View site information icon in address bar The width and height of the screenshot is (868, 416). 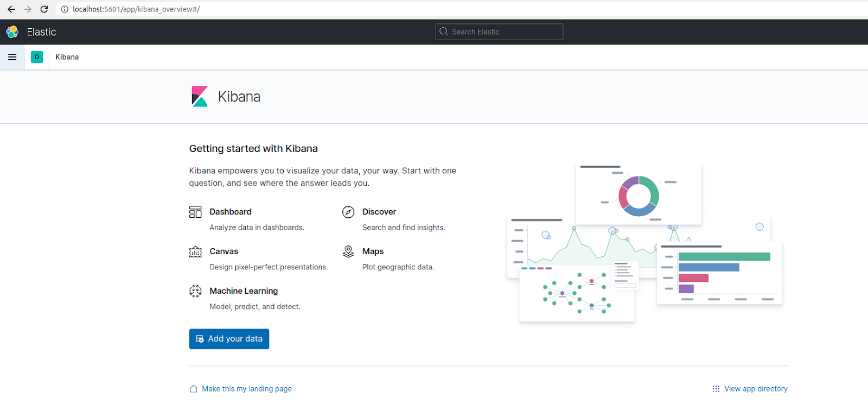click(x=64, y=9)
